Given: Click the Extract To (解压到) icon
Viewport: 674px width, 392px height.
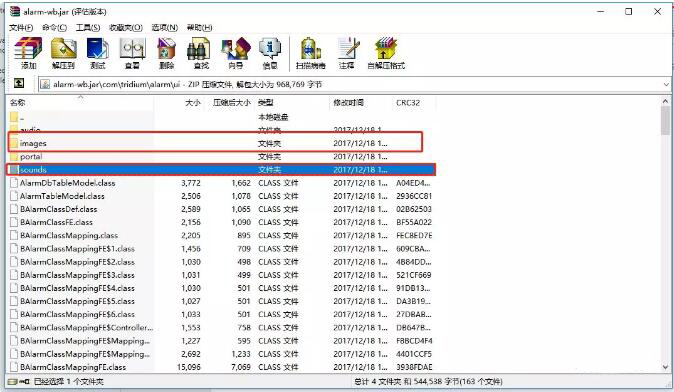Looking at the screenshot, I should click(64, 53).
